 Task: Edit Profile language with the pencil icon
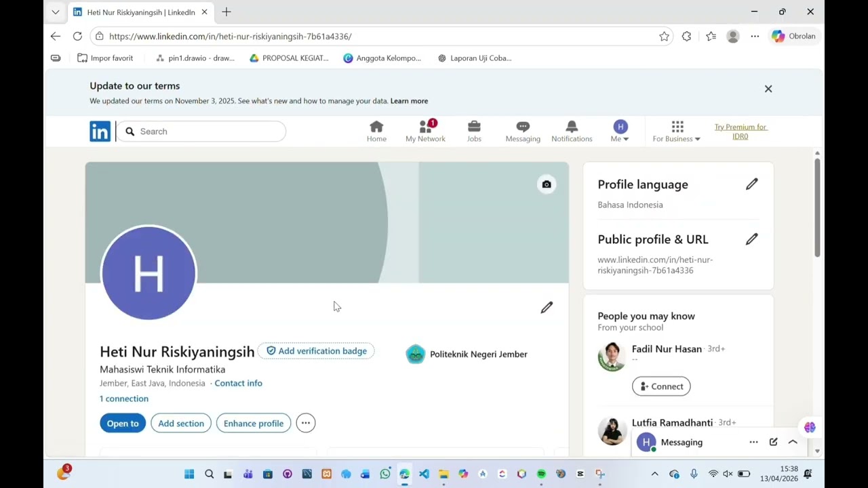(752, 184)
